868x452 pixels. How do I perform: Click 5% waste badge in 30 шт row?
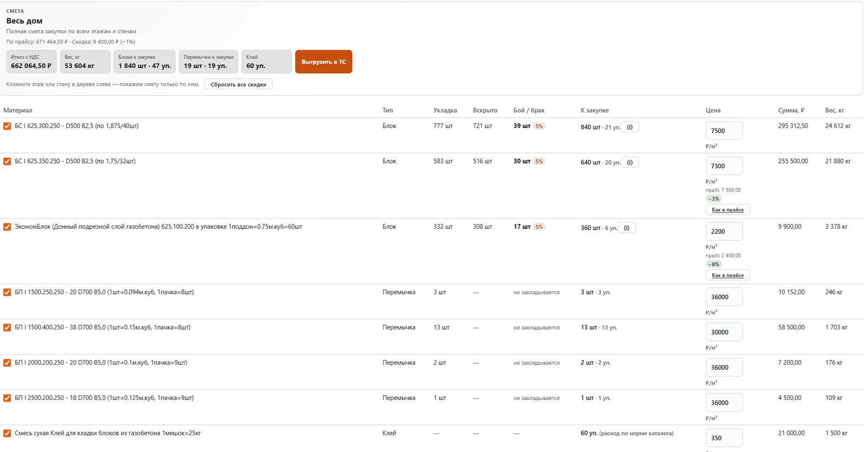point(539,162)
